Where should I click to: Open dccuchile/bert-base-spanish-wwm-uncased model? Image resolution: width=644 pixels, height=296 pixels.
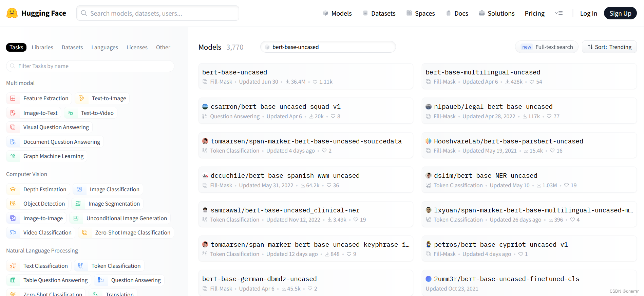coord(306,180)
